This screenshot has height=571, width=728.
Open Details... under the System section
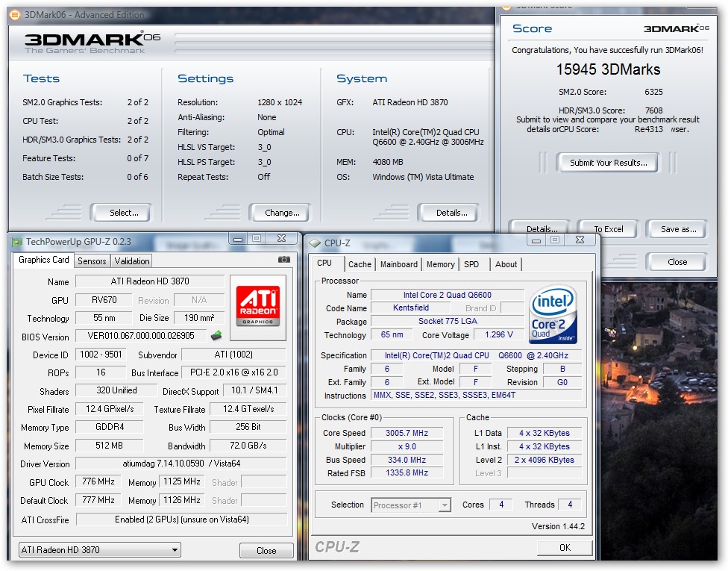[449, 213]
